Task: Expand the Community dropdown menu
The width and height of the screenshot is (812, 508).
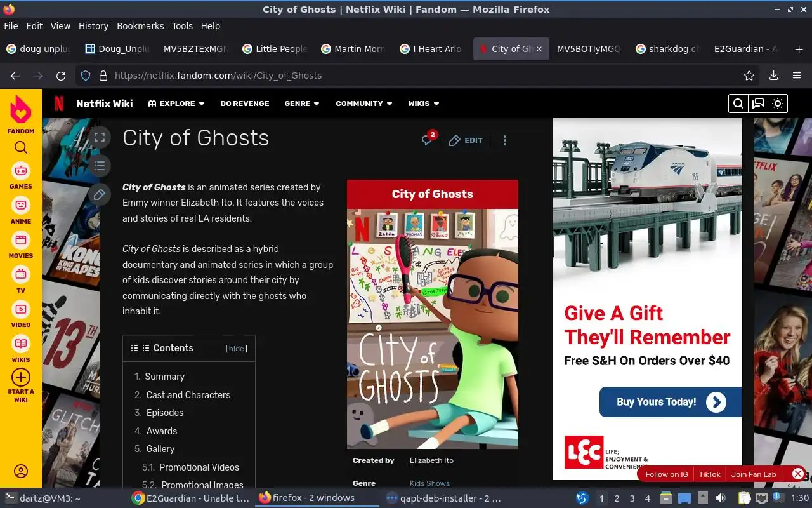Action: (x=364, y=104)
